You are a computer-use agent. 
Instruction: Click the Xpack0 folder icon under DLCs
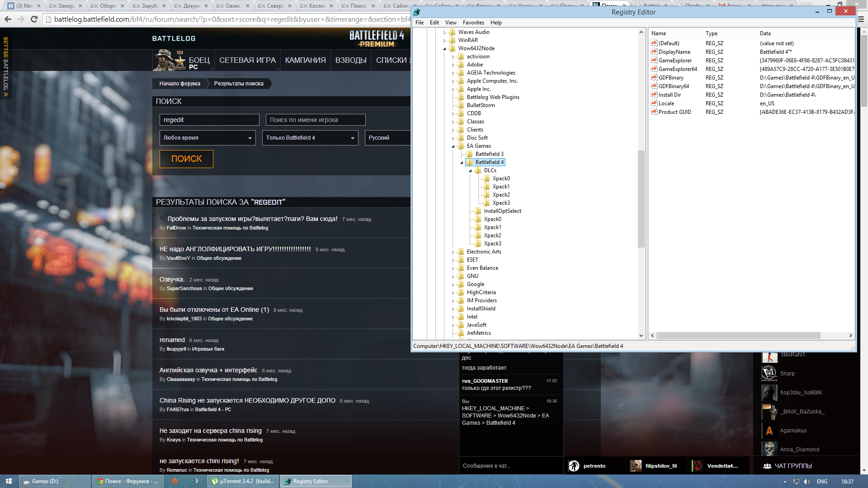pos(487,178)
